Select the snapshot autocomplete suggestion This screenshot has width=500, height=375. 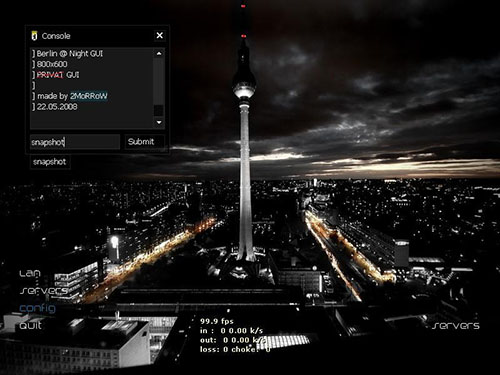(50, 162)
